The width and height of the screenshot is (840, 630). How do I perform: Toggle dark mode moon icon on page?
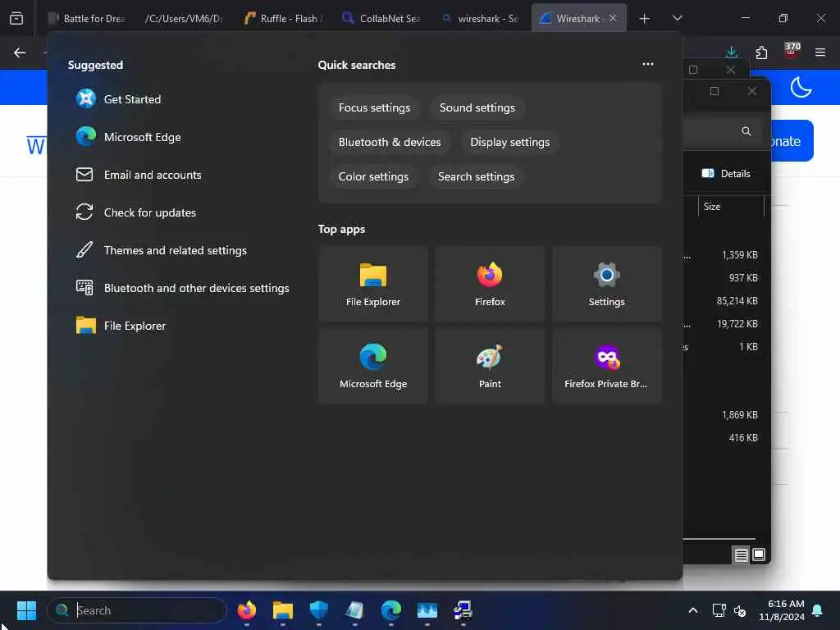pos(801,87)
